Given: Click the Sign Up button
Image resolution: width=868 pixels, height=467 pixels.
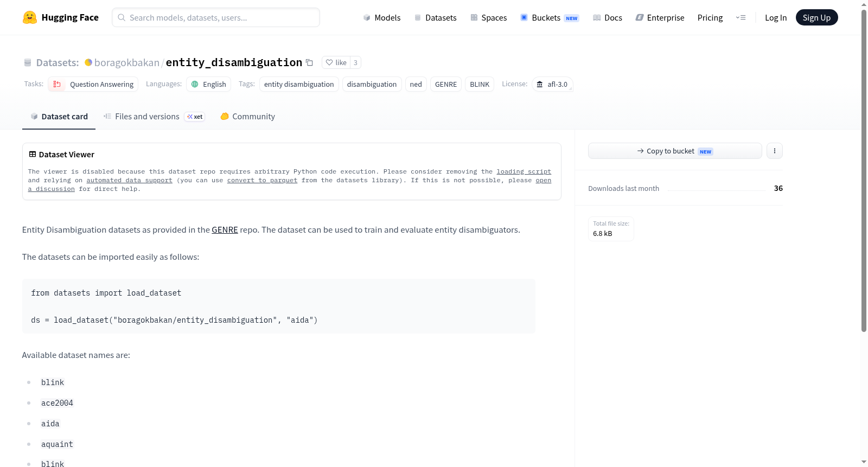Looking at the screenshot, I should click(816, 17).
